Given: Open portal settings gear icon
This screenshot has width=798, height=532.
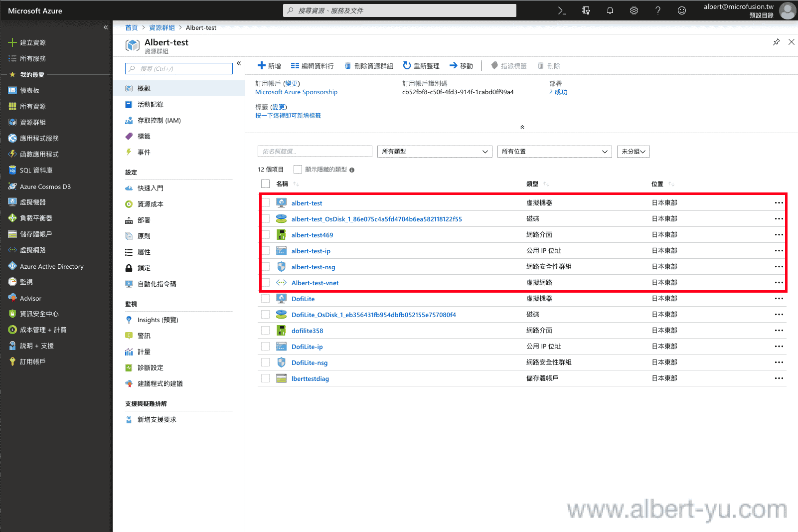Looking at the screenshot, I should [x=634, y=10].
